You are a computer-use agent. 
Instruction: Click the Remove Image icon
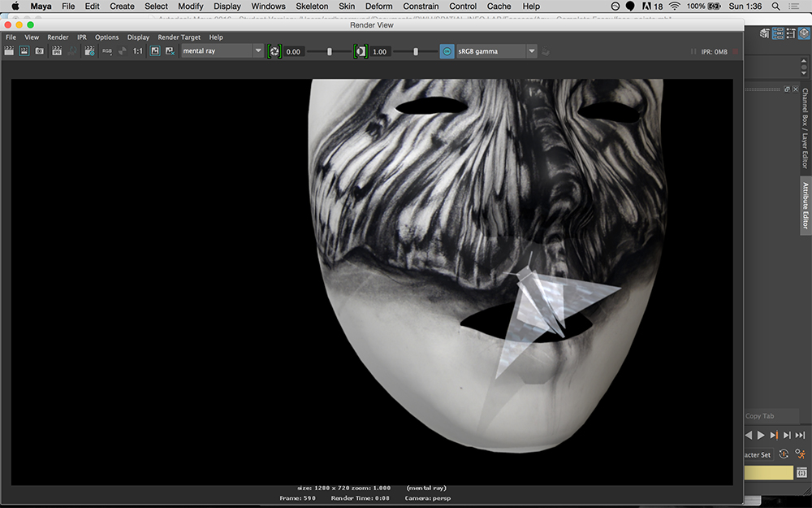coord(170,51)
